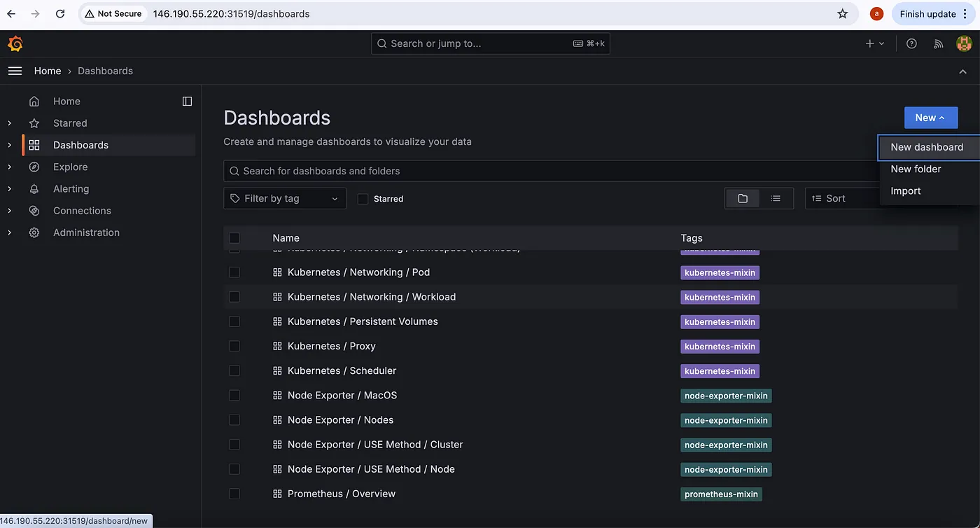980x528 pixels.
Task: Click the Starred star icon in sidebar
Action: pyautogui.click(x=34, y=123)
